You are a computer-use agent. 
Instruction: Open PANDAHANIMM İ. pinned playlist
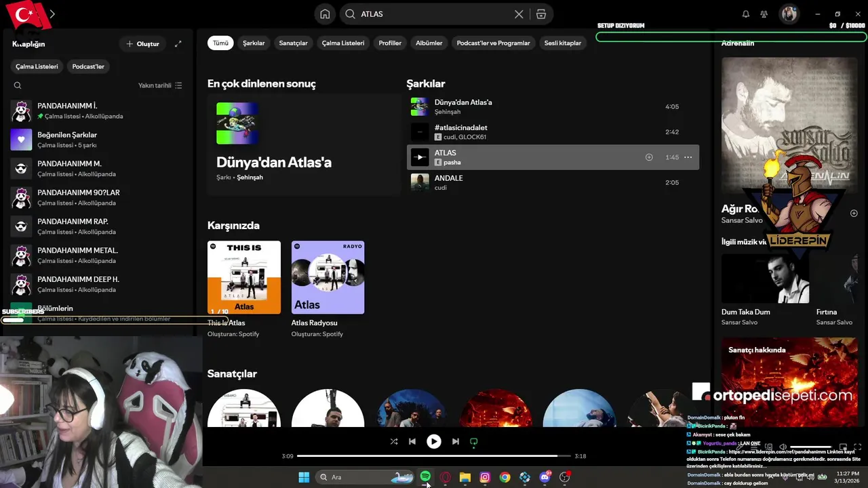tap(98, 111)
